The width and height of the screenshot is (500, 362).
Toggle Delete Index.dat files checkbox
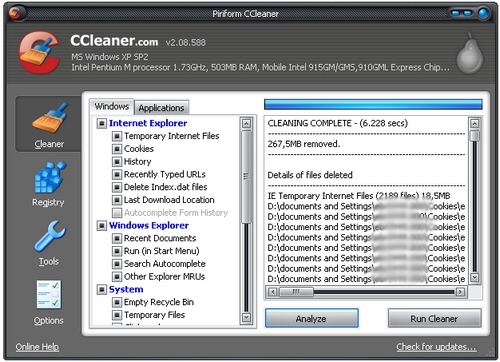tap(117, 187)
